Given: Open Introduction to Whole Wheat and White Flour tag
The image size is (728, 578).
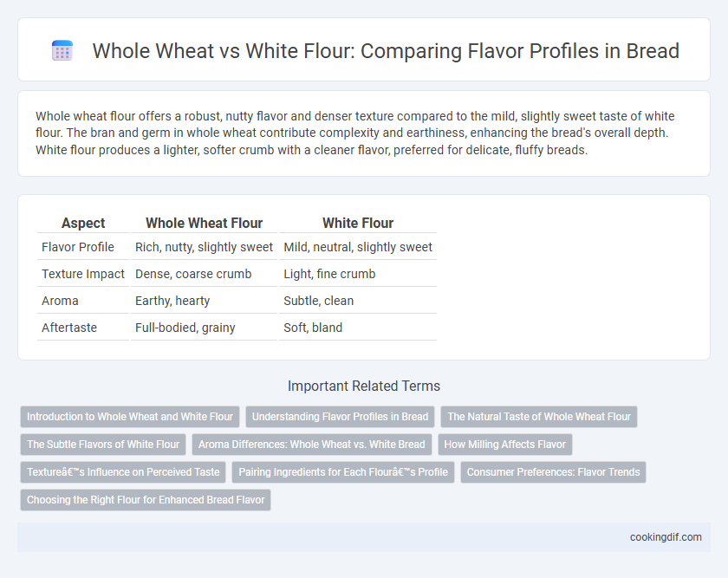Looking at the screenshot, I should click(x=130, y=417).
